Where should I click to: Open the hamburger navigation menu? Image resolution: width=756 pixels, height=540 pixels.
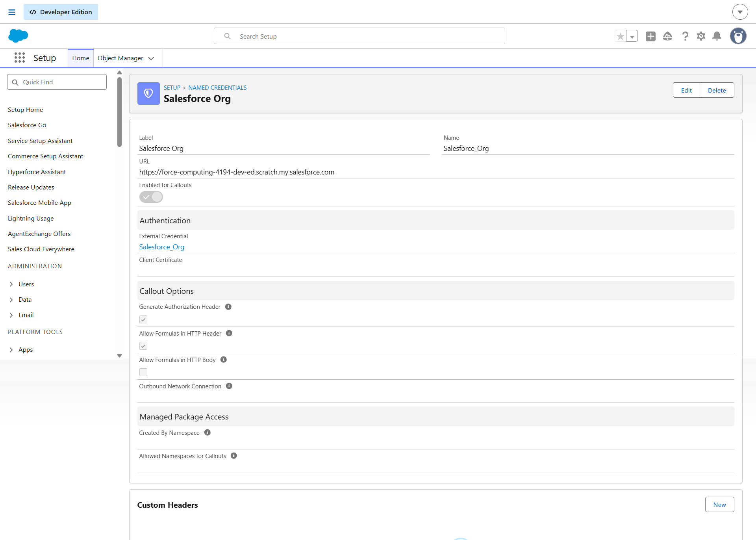12,12
